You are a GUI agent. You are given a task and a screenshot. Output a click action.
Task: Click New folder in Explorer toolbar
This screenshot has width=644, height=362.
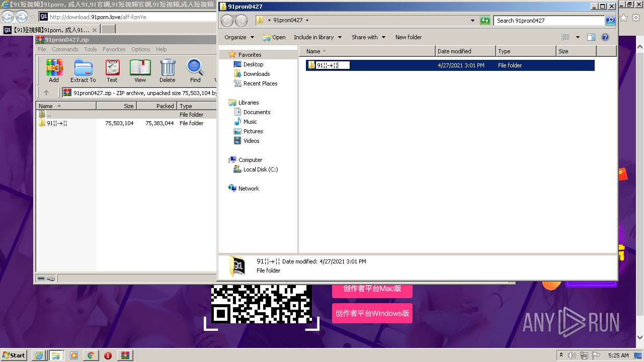409,37
